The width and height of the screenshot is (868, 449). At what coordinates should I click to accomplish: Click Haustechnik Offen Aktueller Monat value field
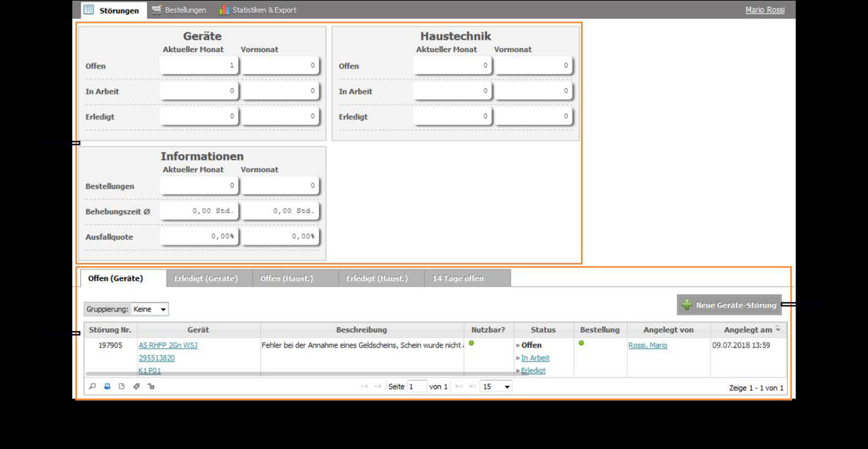point(452,65)
